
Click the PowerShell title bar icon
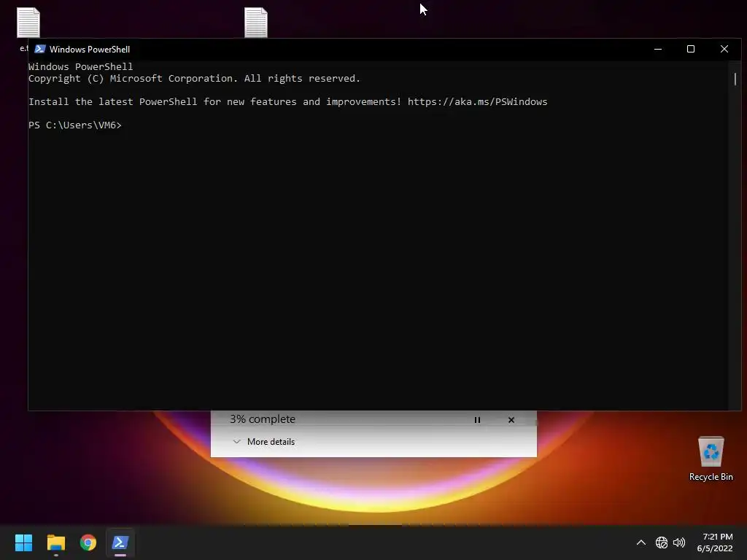point(40,49)
